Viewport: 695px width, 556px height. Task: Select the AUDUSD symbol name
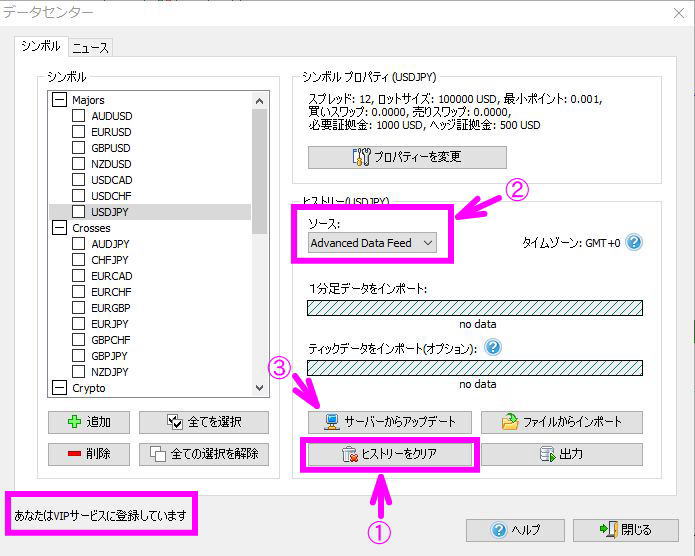pos(112,116)
